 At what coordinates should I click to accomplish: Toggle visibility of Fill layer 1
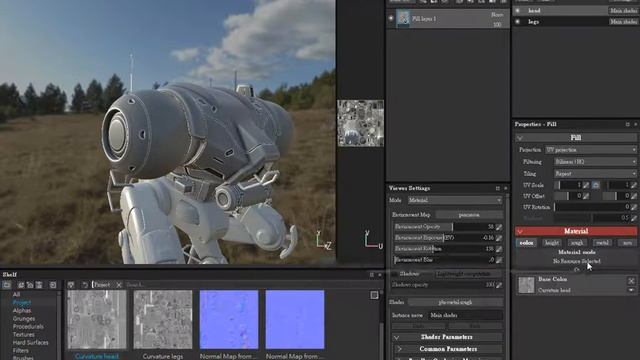coord(391,18)
